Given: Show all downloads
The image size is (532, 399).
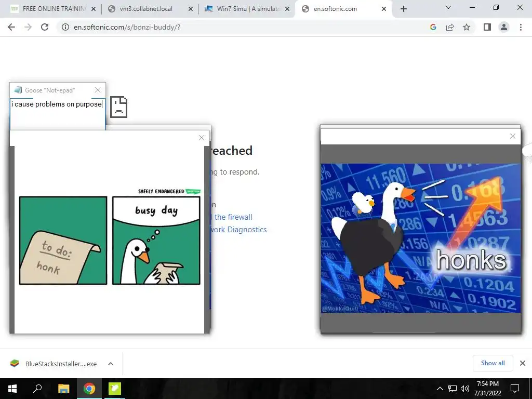Looking at the screenshot, I should point(493,363).
